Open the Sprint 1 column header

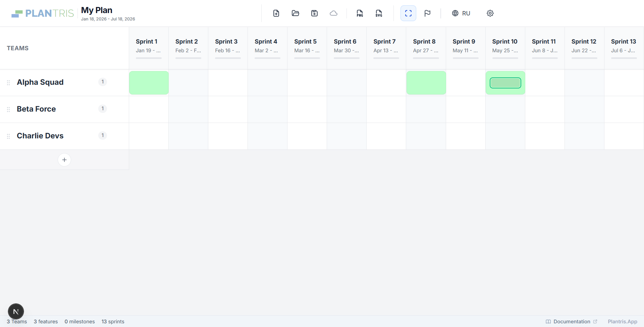pyautogui.click(x=149, y=48)
